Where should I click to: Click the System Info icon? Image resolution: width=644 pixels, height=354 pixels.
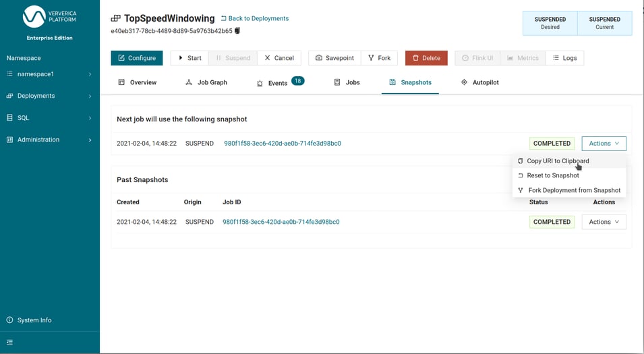9,320
